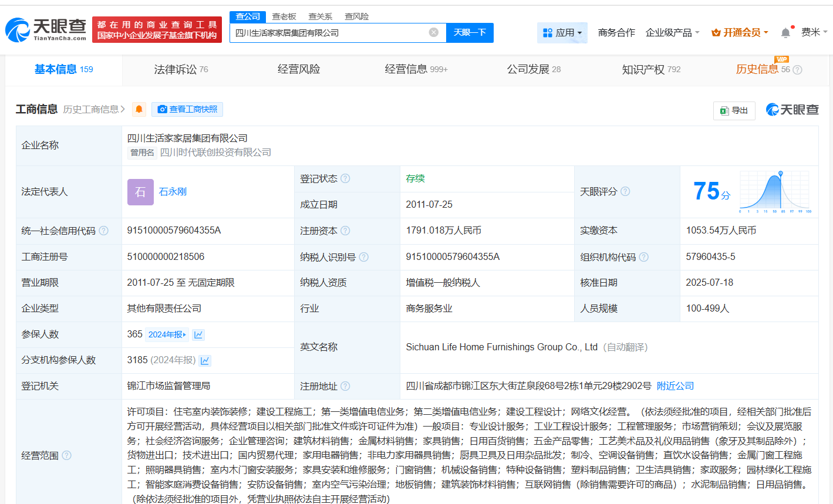Select paid-in capital 1053.54万人民币

(721, 231)
